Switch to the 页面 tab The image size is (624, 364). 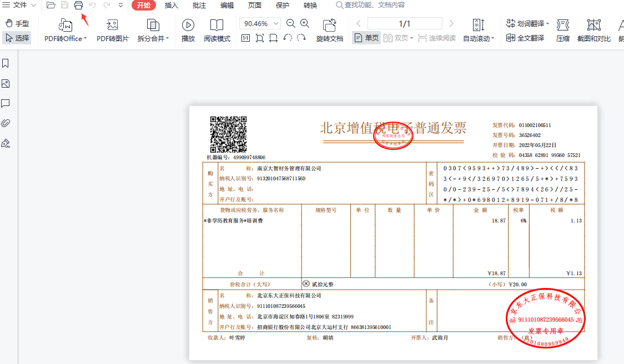pos(255,5)
